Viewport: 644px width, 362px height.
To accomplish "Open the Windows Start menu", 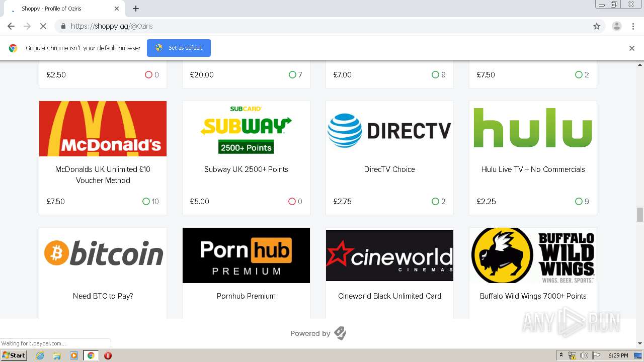I will click(14, 355).
